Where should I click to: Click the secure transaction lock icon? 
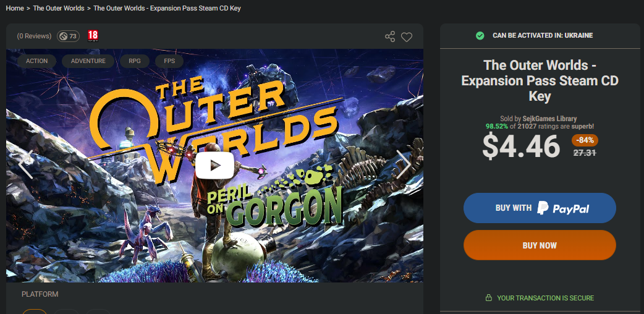(488, 297)
